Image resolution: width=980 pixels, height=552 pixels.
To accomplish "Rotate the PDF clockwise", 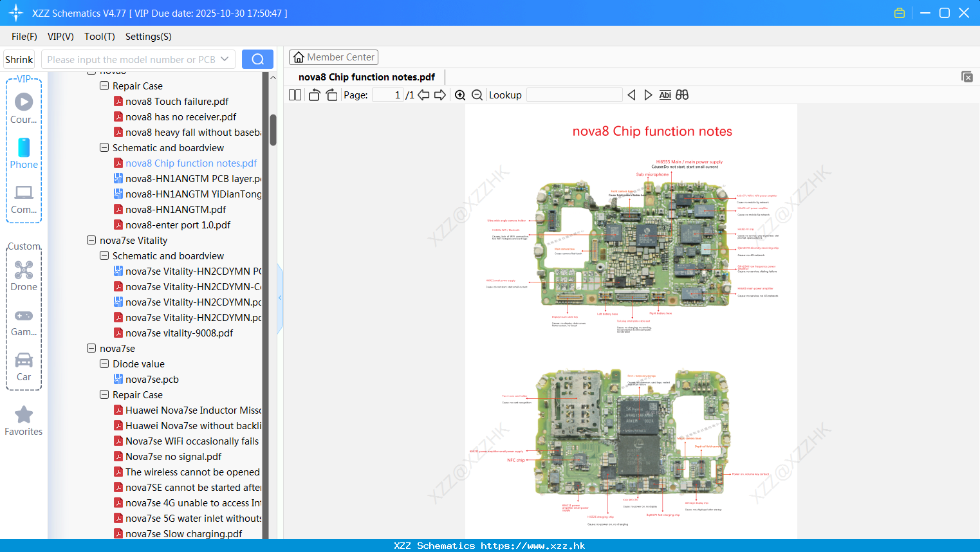I will [331, 95].
